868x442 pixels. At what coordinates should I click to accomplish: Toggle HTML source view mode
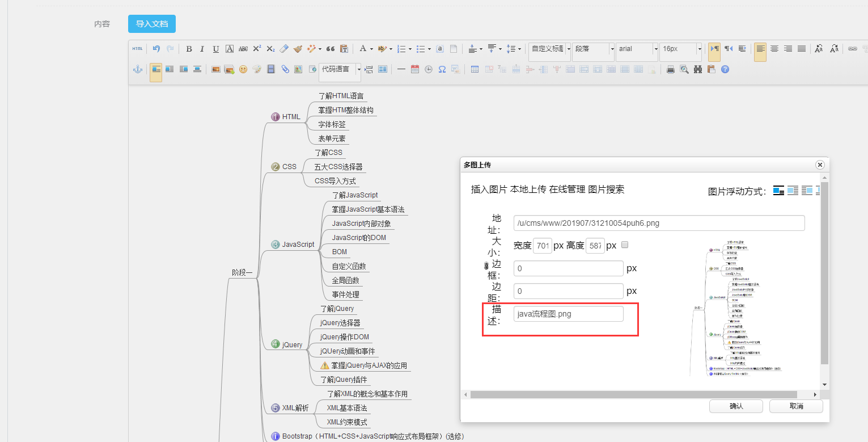[138, 49]
